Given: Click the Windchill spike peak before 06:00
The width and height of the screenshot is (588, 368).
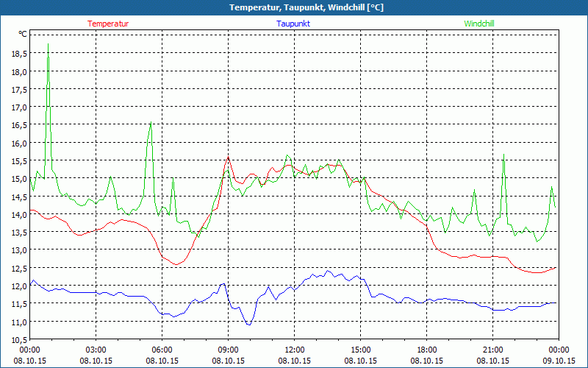Looking at the screenshot, I should click(151, 122).
